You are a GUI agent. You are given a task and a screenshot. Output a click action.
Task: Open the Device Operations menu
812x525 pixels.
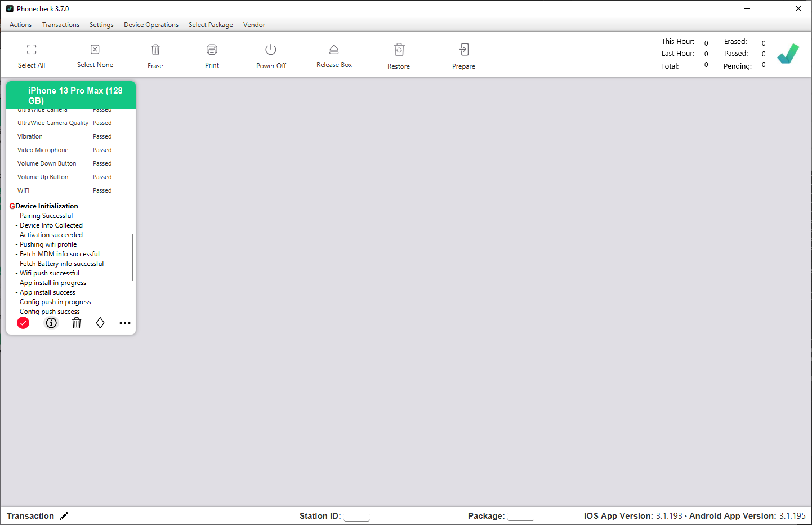pyautogui.click(x=151, y=25)
